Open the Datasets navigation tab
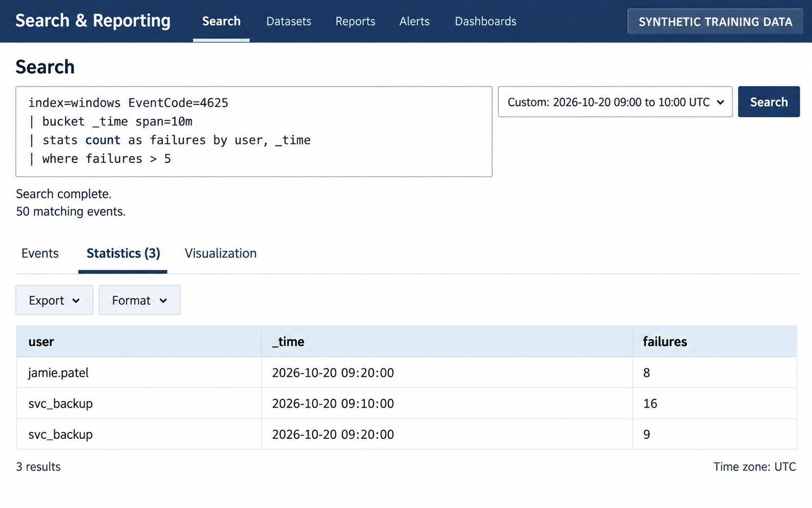Image resolution: width=812 pixels, height=508 pixels. click(289, 22)
